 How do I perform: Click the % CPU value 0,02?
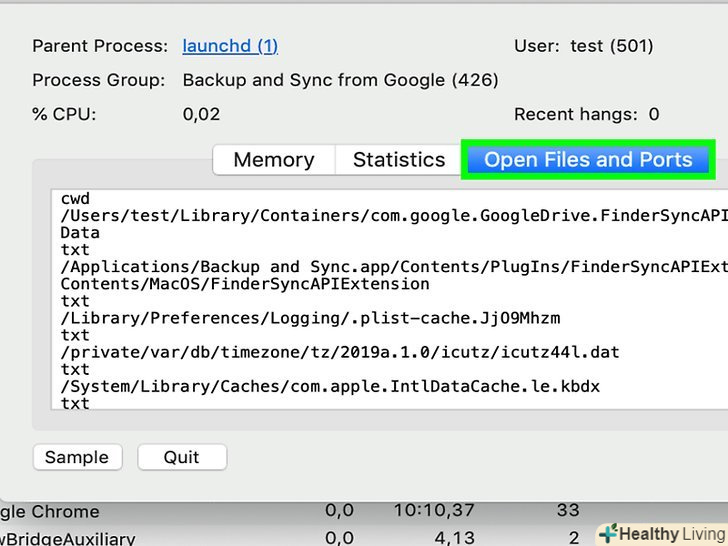click(201, 114)
